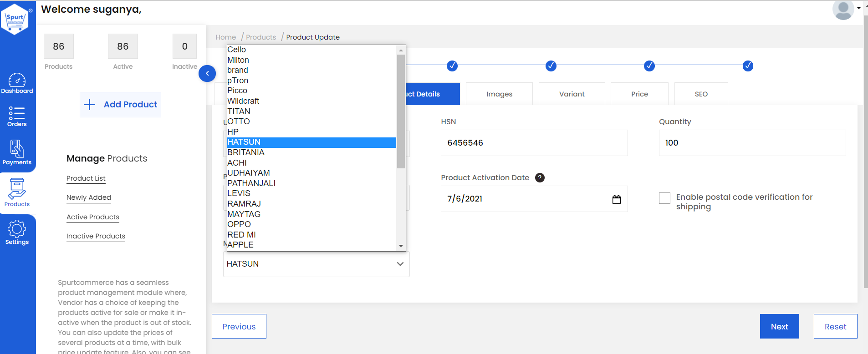Open the calendar icon in activation date
Viewport: 868px width, 354px height.
pos(617,199)
